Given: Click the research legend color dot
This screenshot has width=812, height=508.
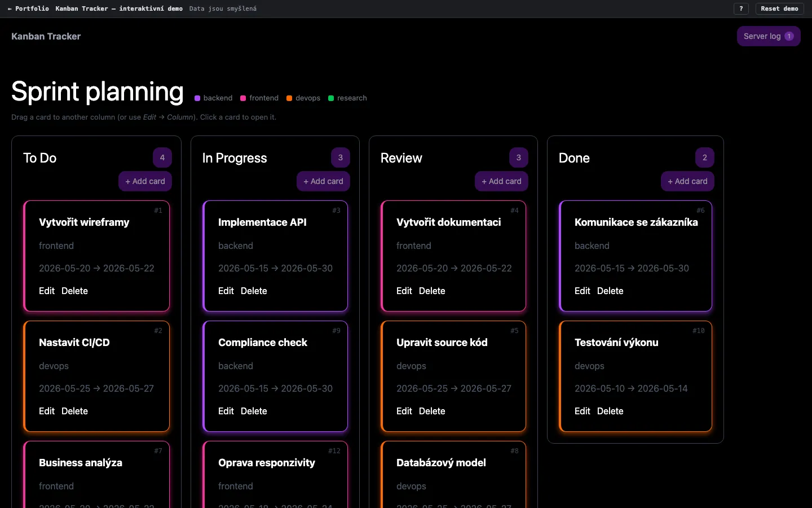Looking at the screenshot, I should 331,98.
